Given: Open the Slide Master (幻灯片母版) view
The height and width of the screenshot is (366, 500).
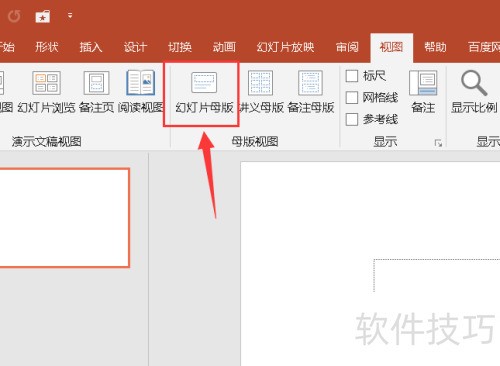Looking at the screenshot, I should pyautogui.click(x=204, y=93).
